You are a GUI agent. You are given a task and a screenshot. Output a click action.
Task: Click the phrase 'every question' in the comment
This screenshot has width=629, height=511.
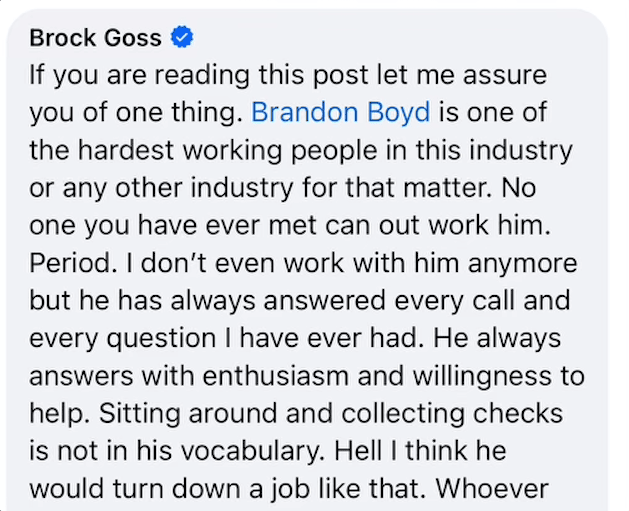pos(123,339)
